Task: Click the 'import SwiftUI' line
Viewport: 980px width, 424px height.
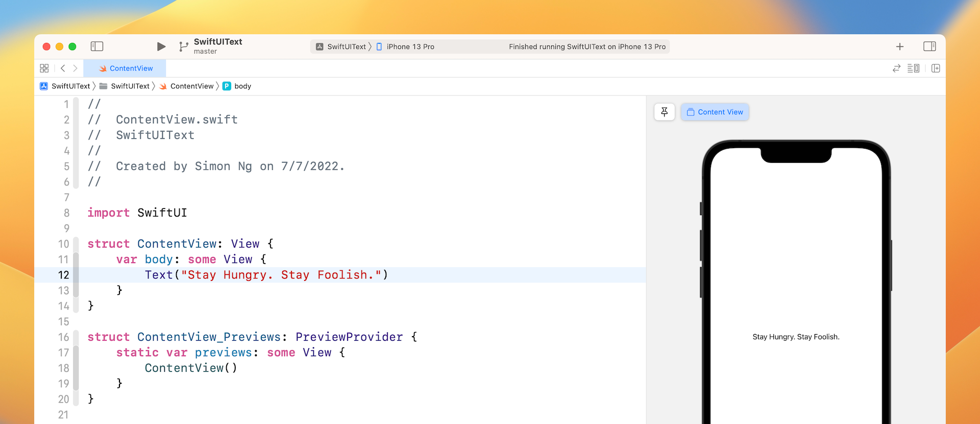Action: [137, 213]
